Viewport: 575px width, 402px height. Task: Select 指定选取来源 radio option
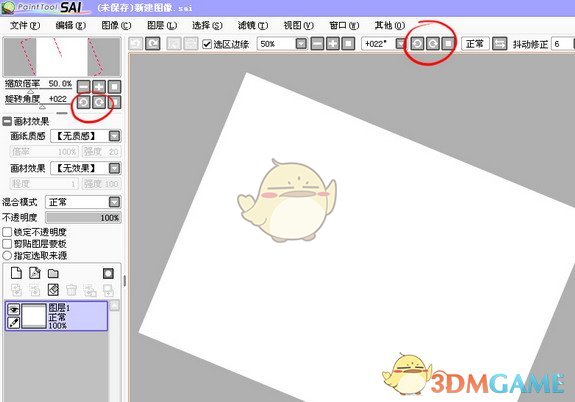click(x=7, y=255)
